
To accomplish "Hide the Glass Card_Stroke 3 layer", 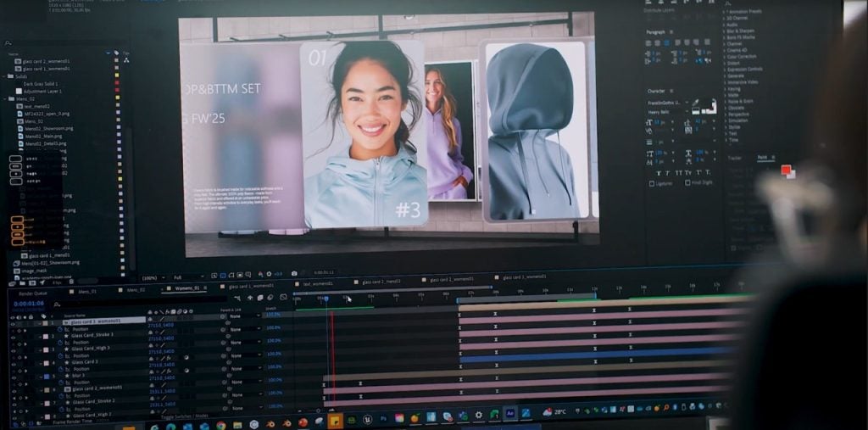I will 12,337.
